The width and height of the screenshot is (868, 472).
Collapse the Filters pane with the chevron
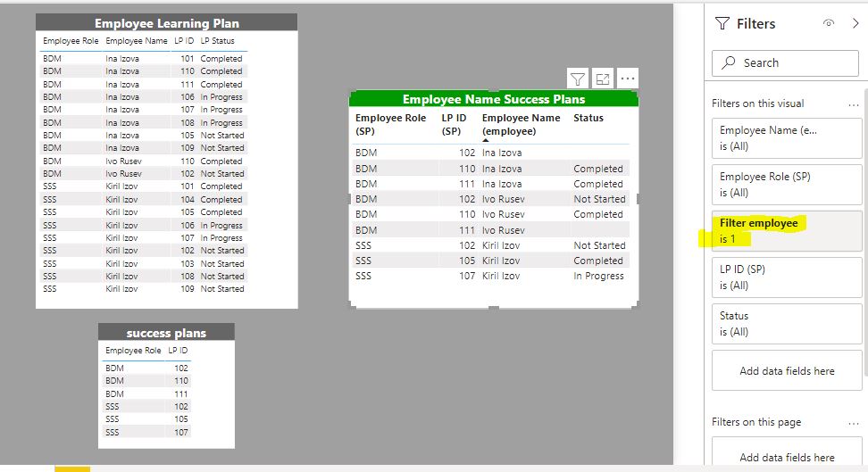[x=855, y=23]
